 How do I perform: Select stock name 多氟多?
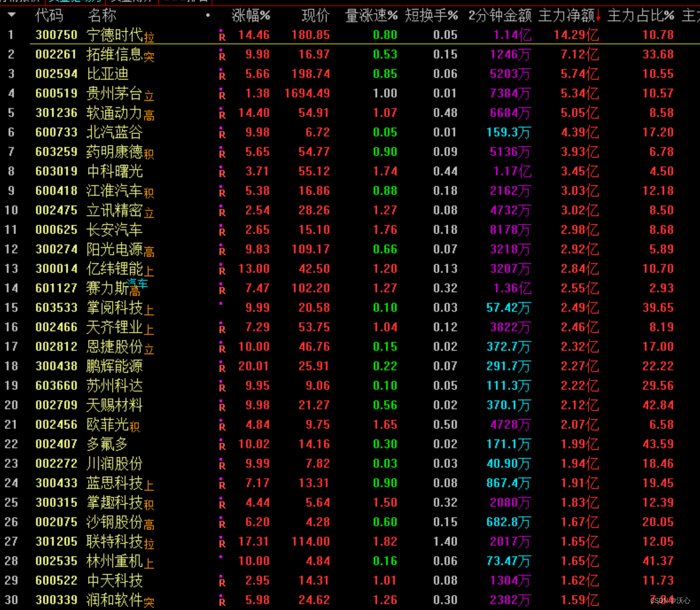point(108,444)
